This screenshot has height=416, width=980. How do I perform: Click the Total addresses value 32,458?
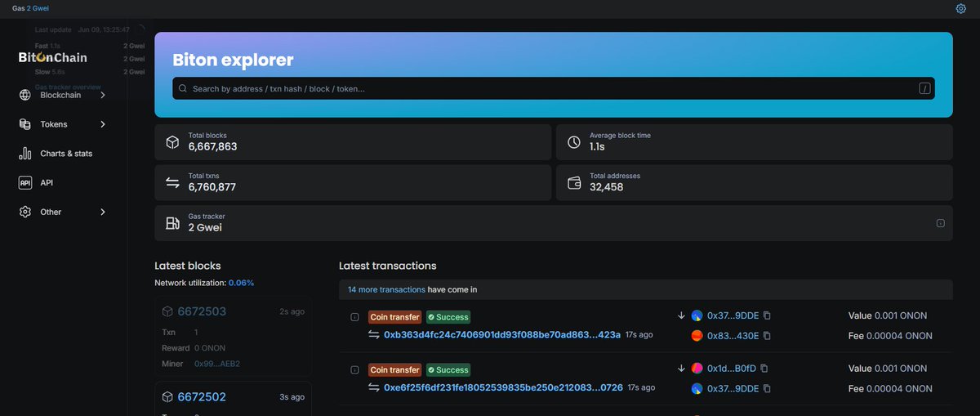point(607,187)
